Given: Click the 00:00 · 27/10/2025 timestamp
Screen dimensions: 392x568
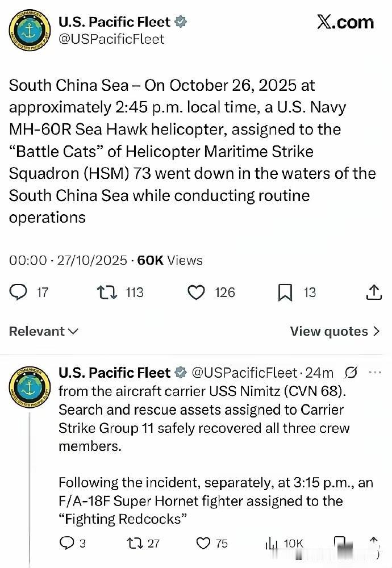Looking at the screenshot, I should tap(68, 260).
